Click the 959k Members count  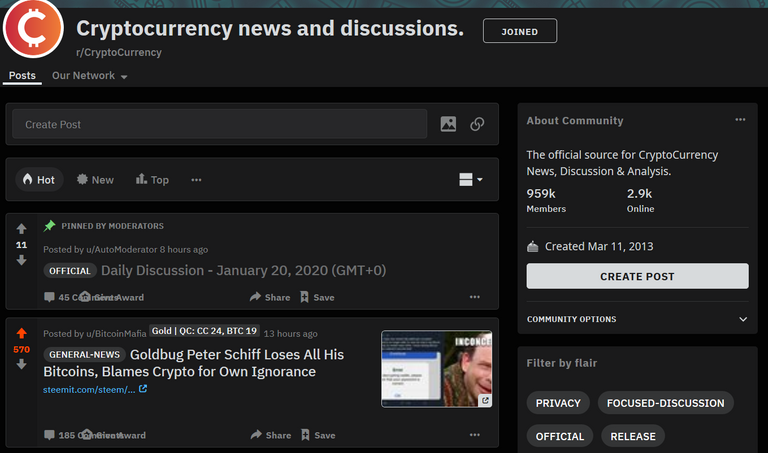[546, 200]
